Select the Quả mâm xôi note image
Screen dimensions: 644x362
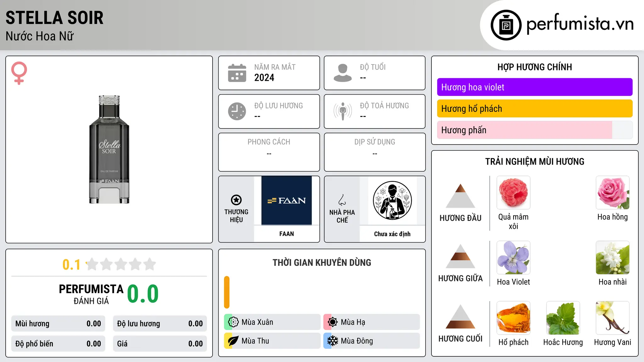(514, 193)
